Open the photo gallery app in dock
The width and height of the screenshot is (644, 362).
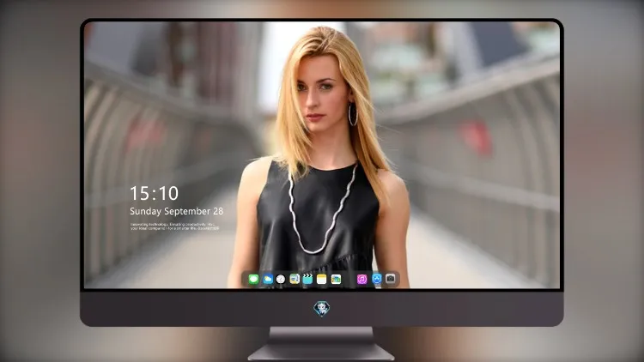[336, 279]
